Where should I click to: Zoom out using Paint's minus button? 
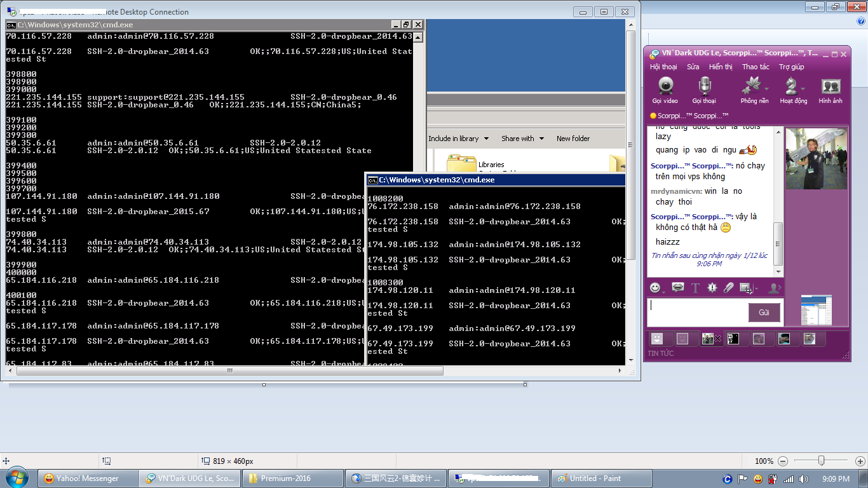783,461
